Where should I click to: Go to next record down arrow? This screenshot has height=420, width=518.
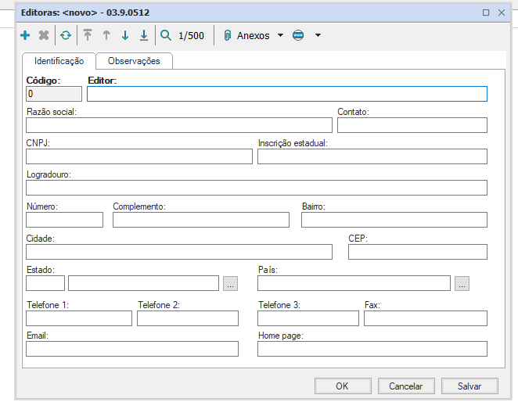[x=125, y=36]
